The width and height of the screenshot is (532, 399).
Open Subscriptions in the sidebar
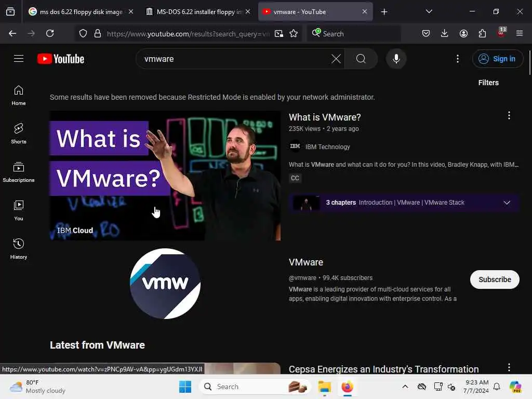click(19, 172)
